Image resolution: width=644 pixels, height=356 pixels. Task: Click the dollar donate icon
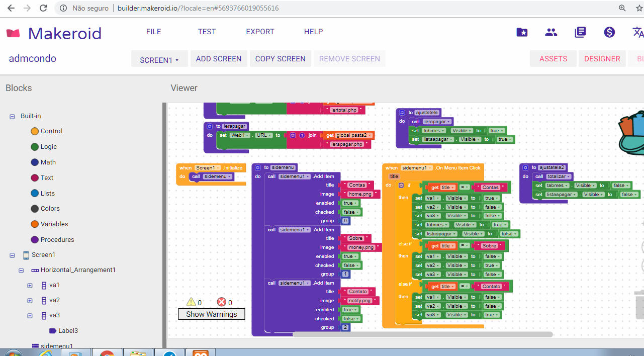(x=609, y=32)
